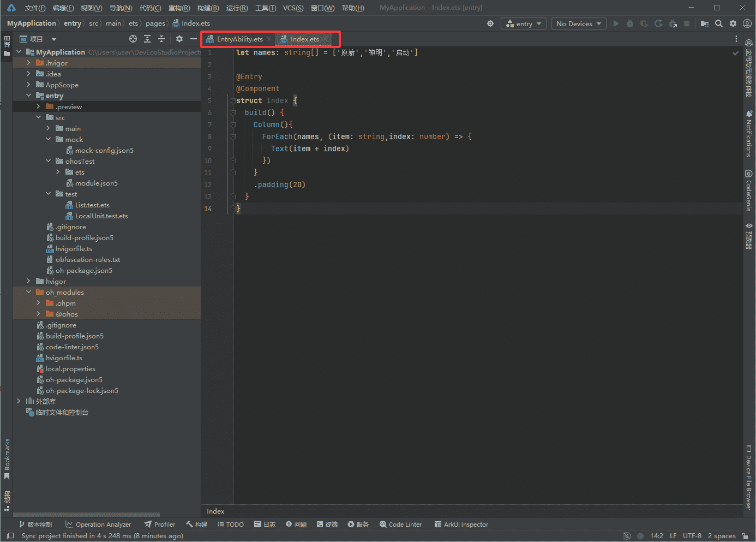
Task: Click the UTF-8 encoding in the status bar
Action: pos(692,536)
